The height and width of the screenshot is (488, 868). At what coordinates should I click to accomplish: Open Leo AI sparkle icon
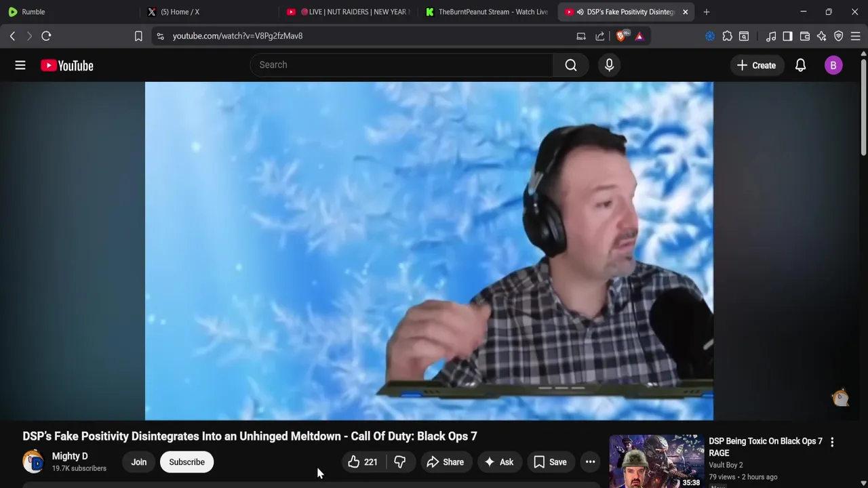click(x=822, y=36)
